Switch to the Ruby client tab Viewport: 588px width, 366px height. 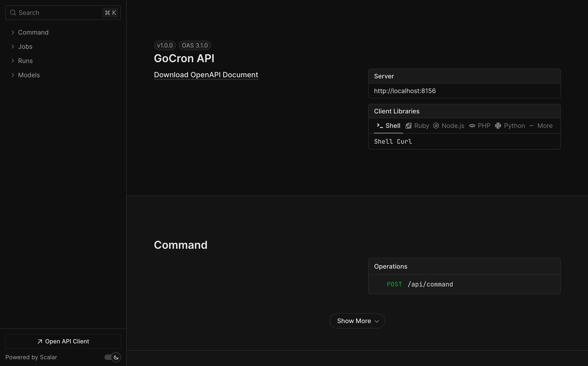[x=417, y=126]
